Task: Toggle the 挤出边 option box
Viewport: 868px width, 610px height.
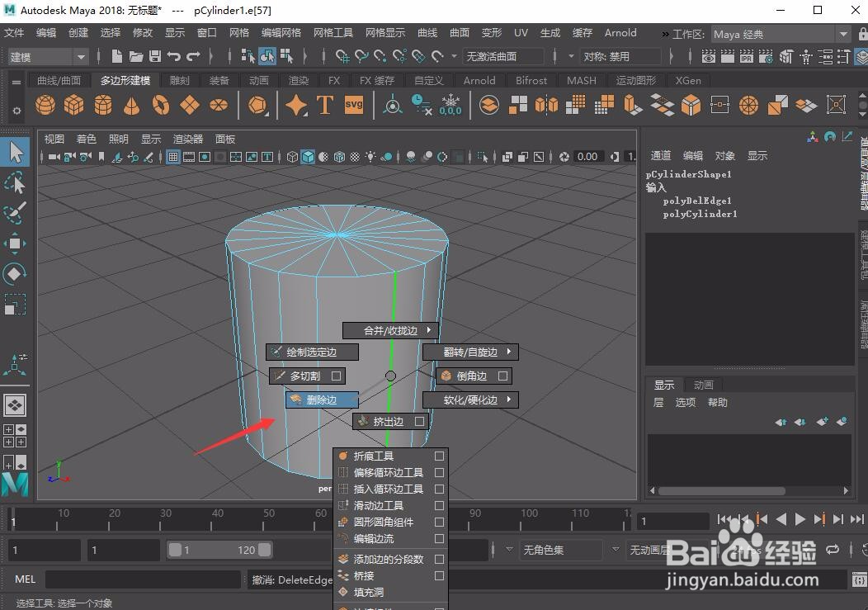Action: click(420, 422)
